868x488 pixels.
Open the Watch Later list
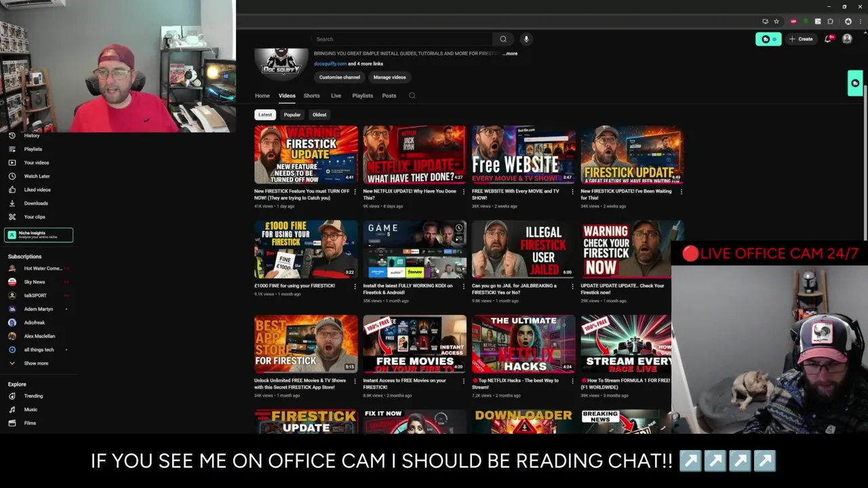coord(37,176)
